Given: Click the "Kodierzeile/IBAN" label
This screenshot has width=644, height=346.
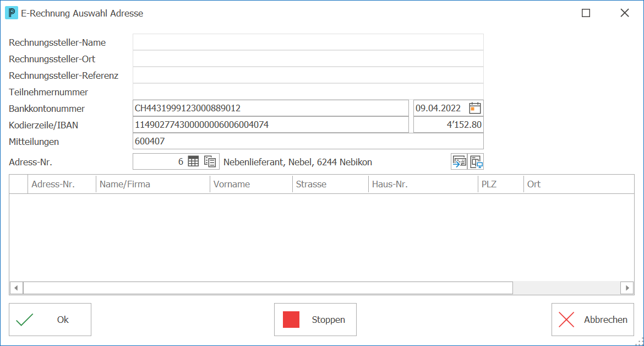Looking at the screenshot, I should click(43, 125).
